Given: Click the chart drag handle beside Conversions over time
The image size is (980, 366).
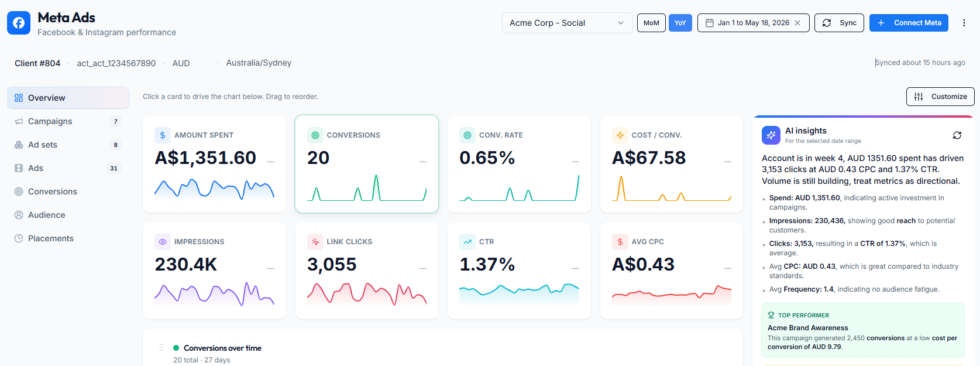Looking at the screenshot, I should point(161,348).
